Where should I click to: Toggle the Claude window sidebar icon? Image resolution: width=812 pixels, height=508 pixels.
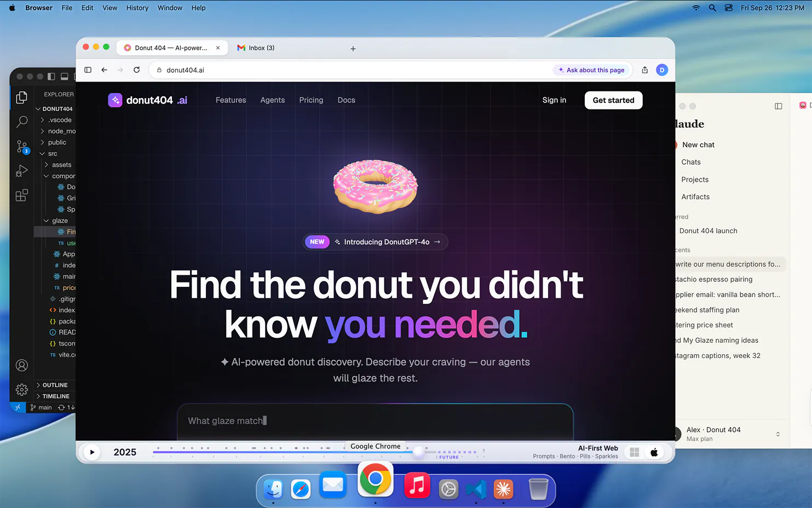[779, 106]
